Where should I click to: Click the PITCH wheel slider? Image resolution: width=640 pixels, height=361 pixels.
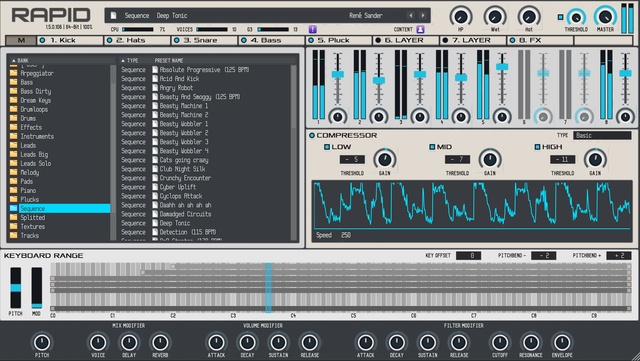point(16,288)
